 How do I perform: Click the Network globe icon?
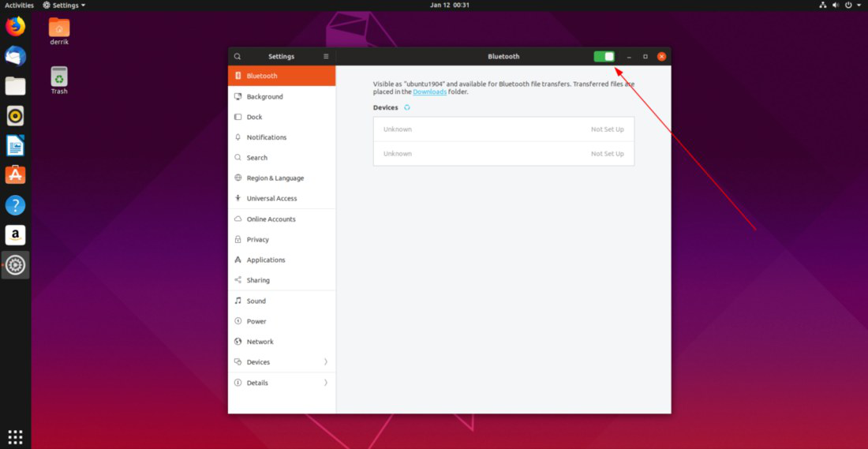238,342
